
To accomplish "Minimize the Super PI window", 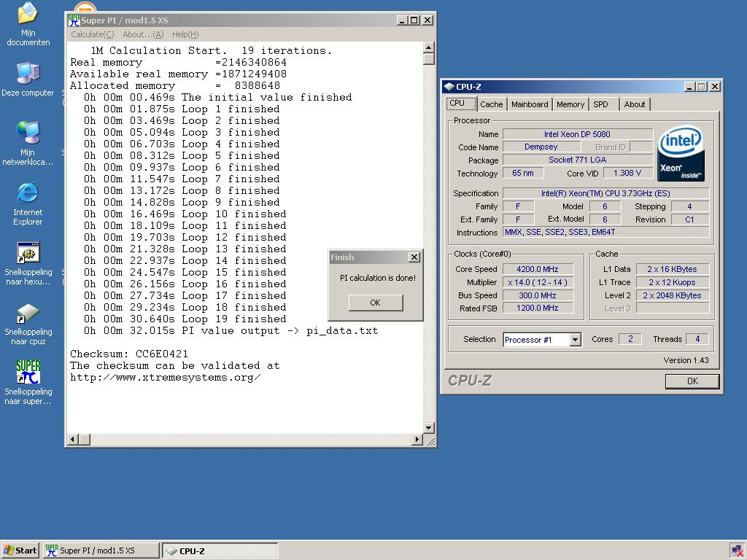I will [x=403, y=20].
